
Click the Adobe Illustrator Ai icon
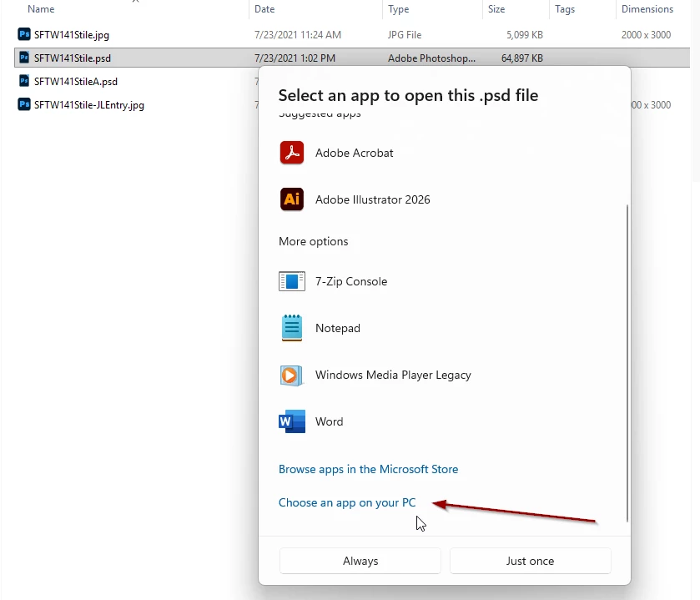coord(292,199)
